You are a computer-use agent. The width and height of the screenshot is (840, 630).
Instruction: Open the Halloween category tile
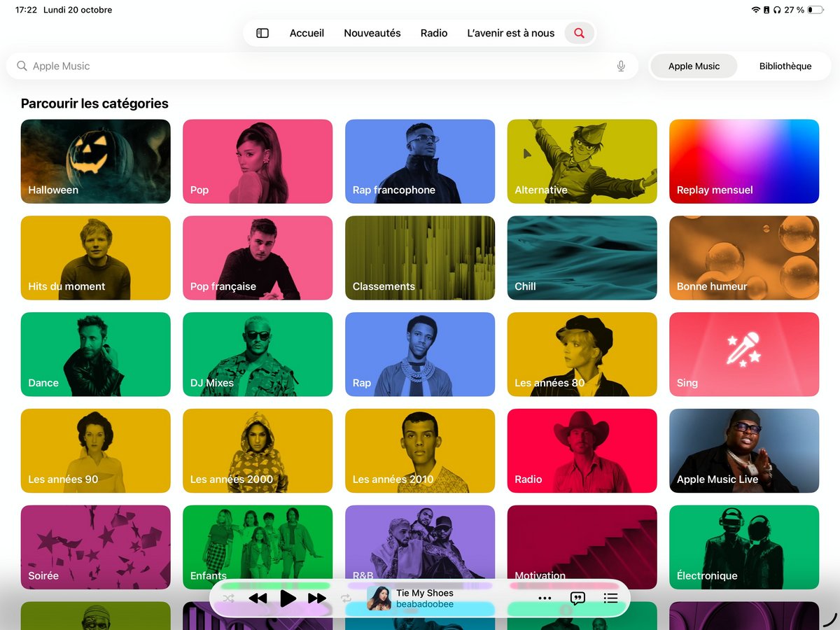pos(96,161)
